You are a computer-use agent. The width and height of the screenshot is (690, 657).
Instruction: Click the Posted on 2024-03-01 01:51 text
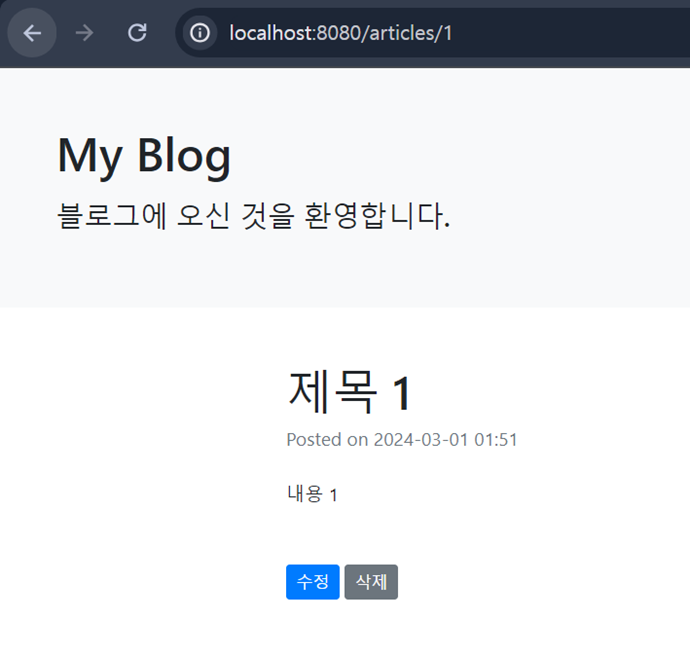click(402, 440)
